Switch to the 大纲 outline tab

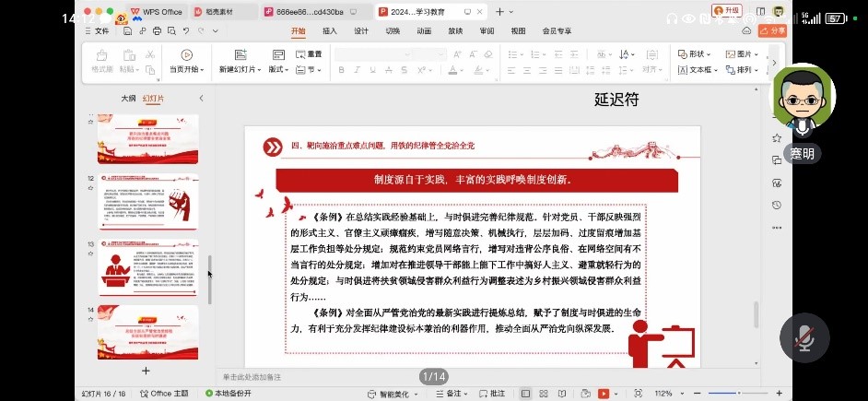[x=128, y=98]
